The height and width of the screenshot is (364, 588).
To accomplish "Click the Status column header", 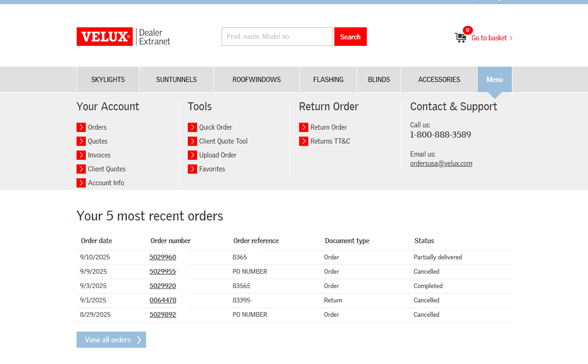I will [424, 241].
